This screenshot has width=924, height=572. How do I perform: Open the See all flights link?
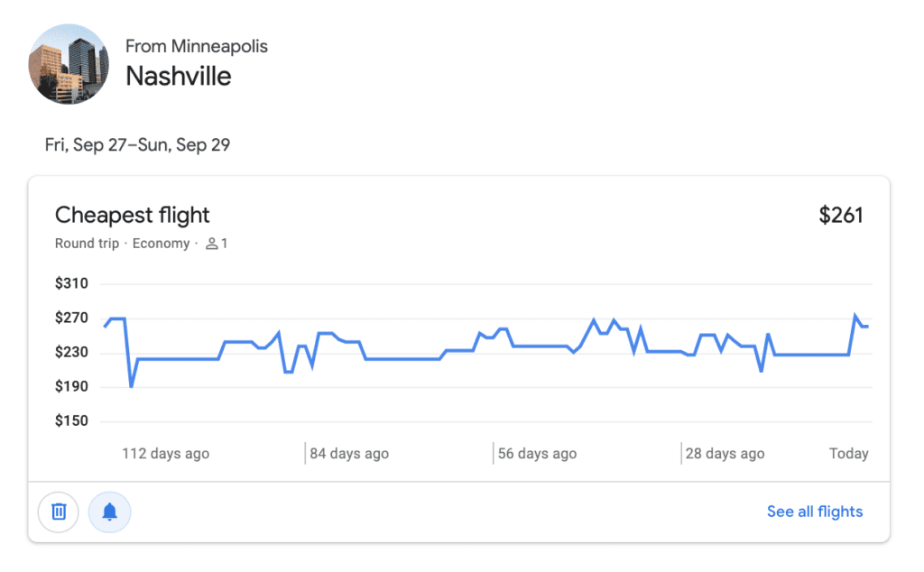tap(814, 512)
